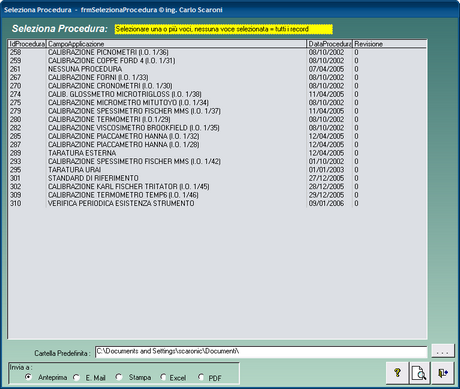This screenshot has width=460, height=389.
Task: Select row CALIBRAZIONE VISCOSIMETRO BROOKFIELD
Action: click(x=217, y=128)
